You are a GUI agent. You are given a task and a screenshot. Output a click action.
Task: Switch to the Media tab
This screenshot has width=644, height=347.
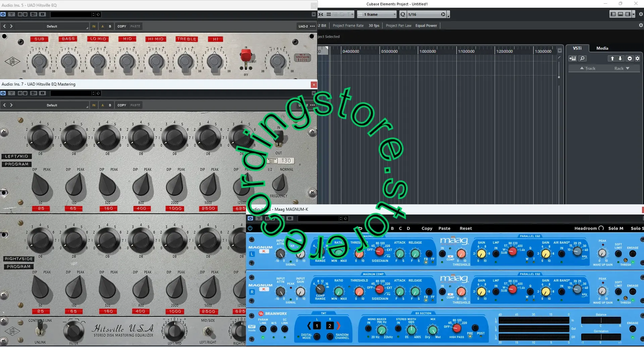602,48
